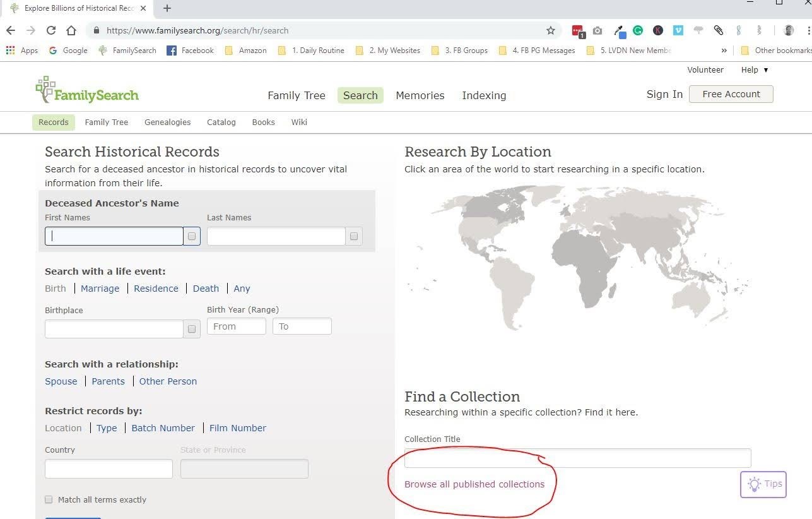Toggle exact match box beside Last Names
812x519 pixels.
pos(354,236)
